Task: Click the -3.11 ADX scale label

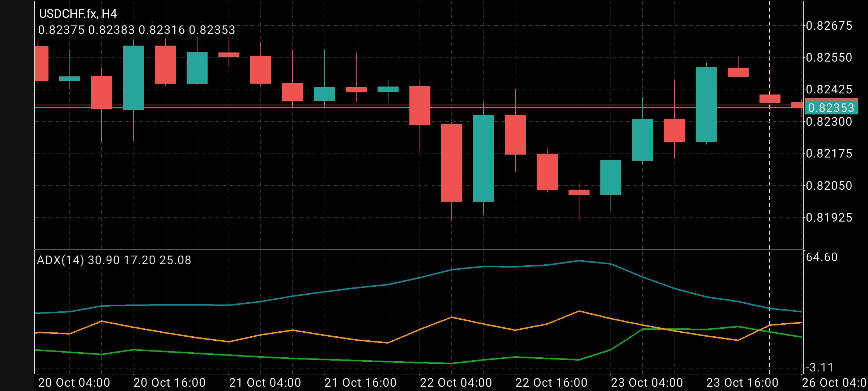Action: click(820, 368)
